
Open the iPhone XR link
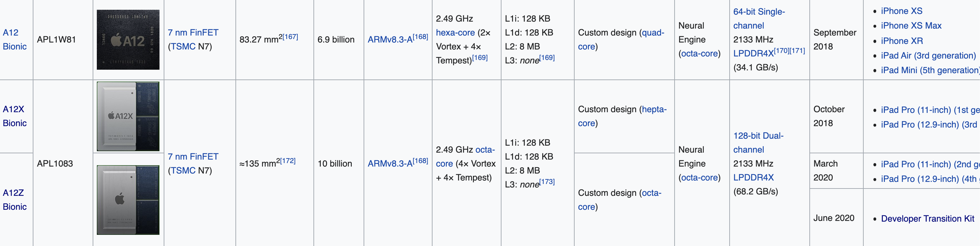coord(902,41)
